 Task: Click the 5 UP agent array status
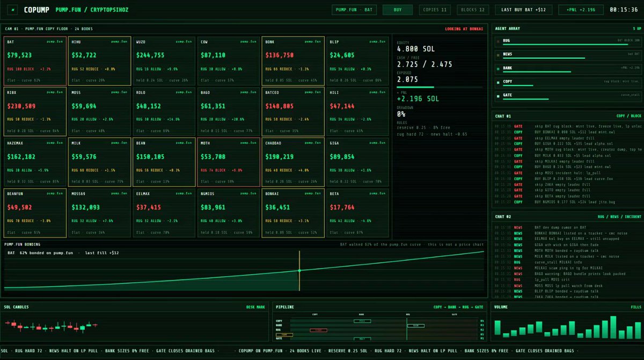point(637,28)
